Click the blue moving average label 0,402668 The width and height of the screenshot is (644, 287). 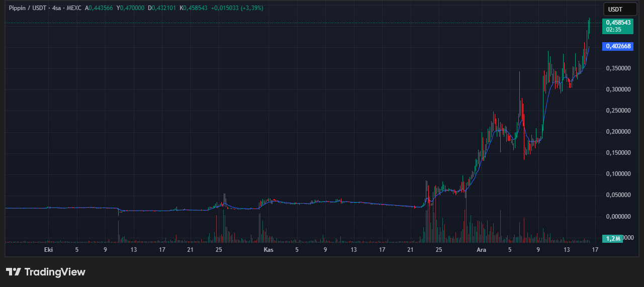click(x=618, y=46)
